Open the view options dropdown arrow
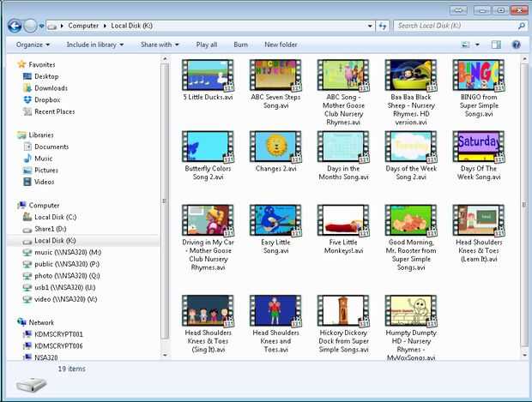Image resolution: width=532 pixels, height=402 pixels. tap(477, 45)
